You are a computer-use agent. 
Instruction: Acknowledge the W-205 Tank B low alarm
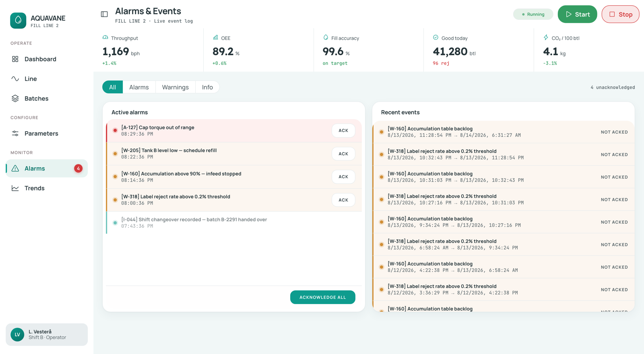coord(343,154)
